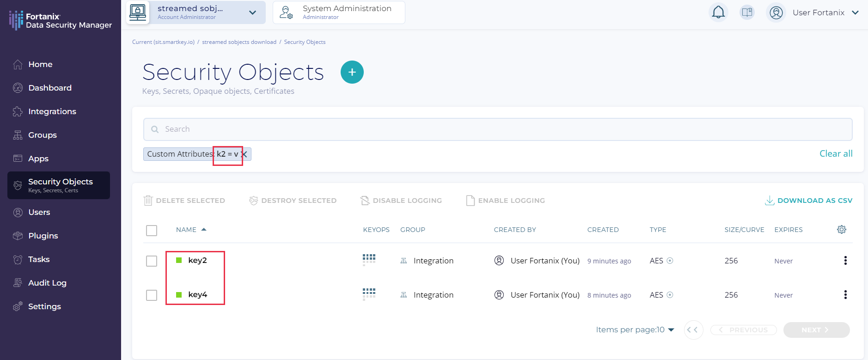The width and height of the screenshot is (868, 360).
Task: Remove the Custom Attributes k2 filter
Action: point(245,154)
